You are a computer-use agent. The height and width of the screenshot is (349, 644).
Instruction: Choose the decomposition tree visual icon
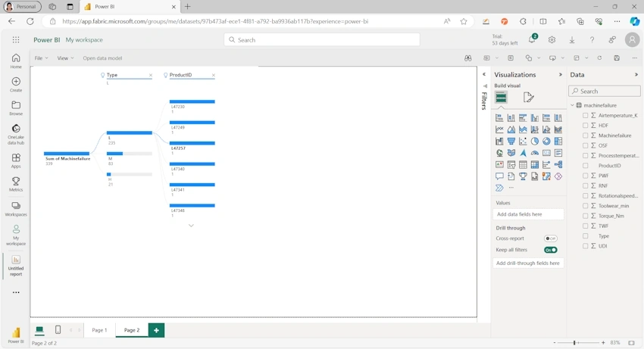click(558, 164)
